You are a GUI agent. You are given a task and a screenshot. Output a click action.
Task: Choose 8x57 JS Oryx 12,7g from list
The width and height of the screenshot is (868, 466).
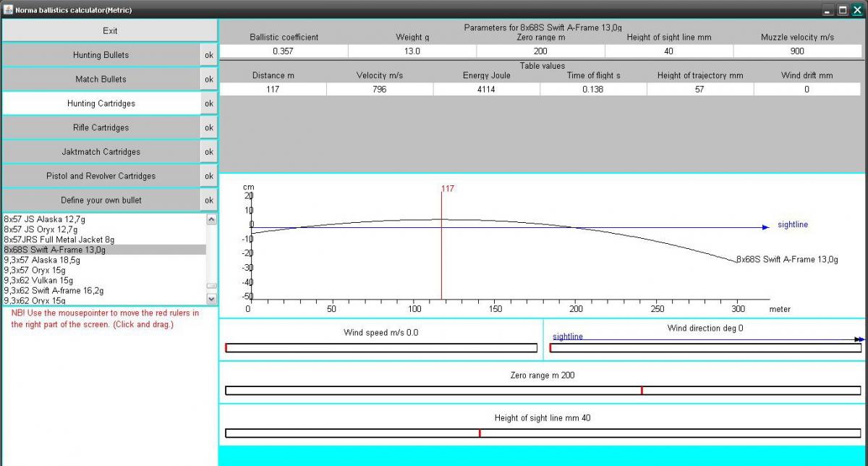pyautogui.click(x=41, y=229)
